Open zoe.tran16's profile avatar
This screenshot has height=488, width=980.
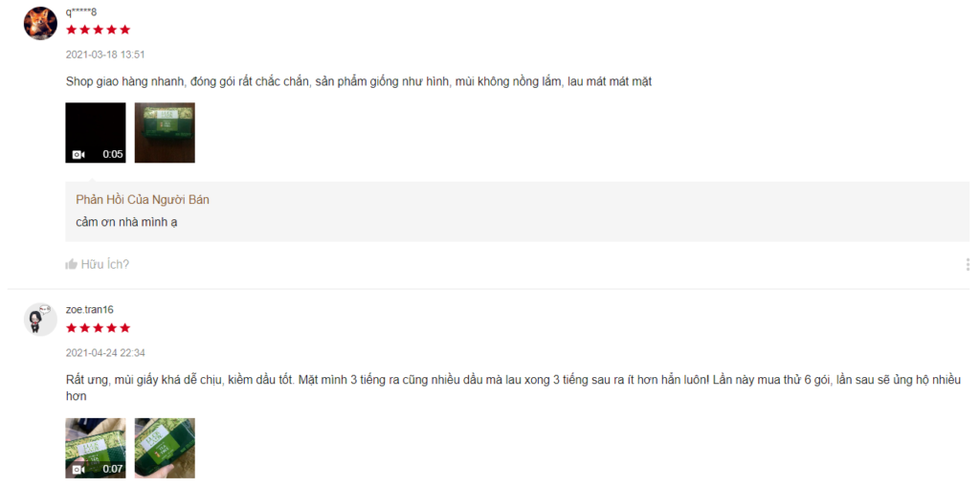(40, 320)
